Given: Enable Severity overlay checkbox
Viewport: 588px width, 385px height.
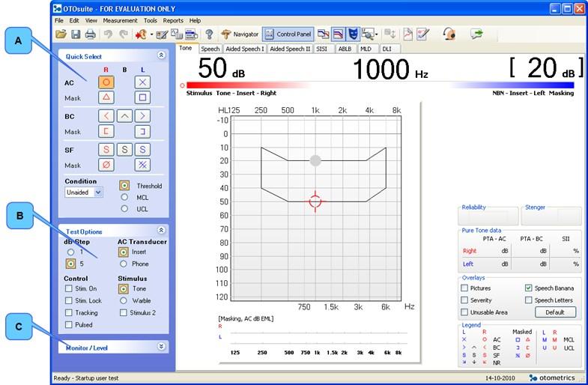Looking at the screenshot, I should click(464, 300).
